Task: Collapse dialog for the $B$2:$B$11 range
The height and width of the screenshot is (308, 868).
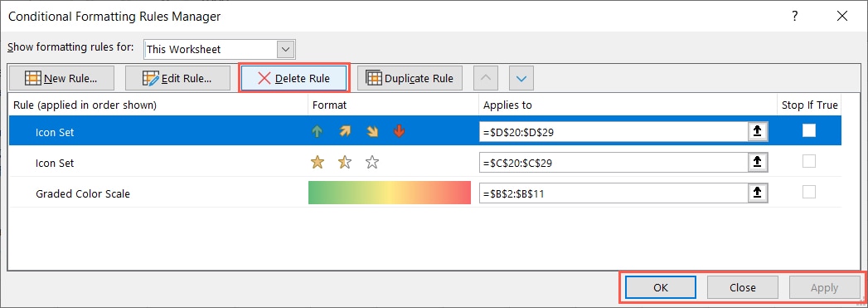Action: pyautogui.click(x=758, y=193)
